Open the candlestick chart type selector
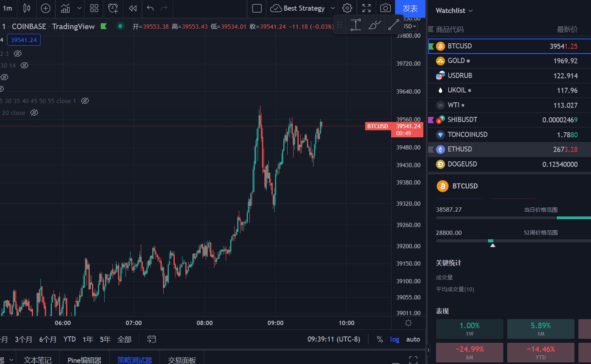This screenshot has height=364, width=591. (x=27, y=8)
